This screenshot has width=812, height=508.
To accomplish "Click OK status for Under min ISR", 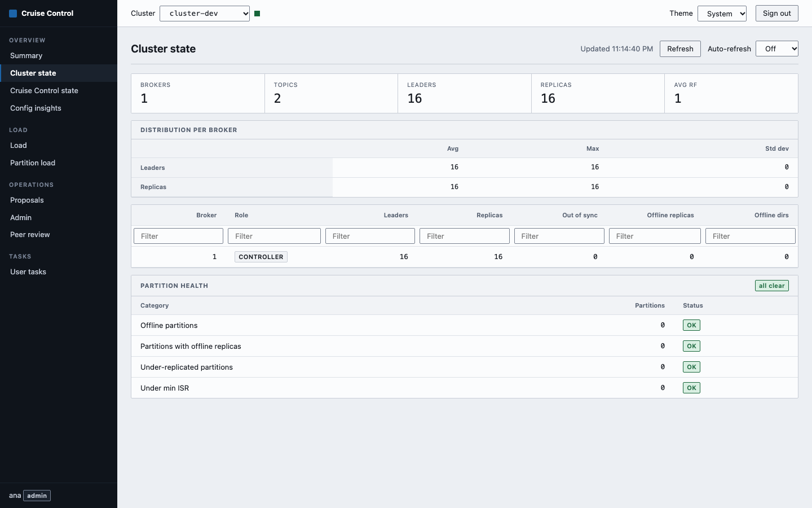I will click(691, 388).
